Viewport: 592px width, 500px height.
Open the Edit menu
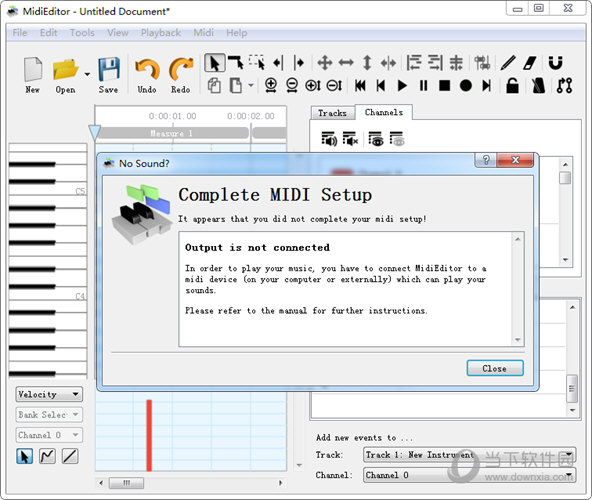click(49, 33)
